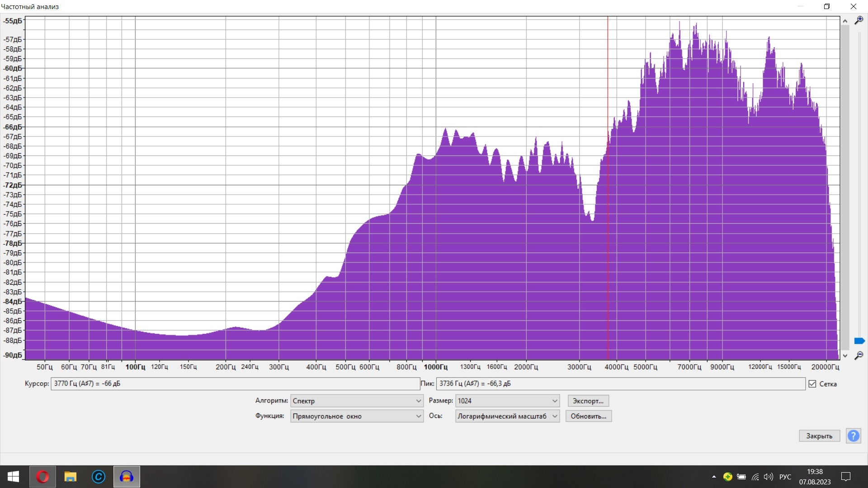Open the Размер dropdown showing 1024

[x=507, y=401]
